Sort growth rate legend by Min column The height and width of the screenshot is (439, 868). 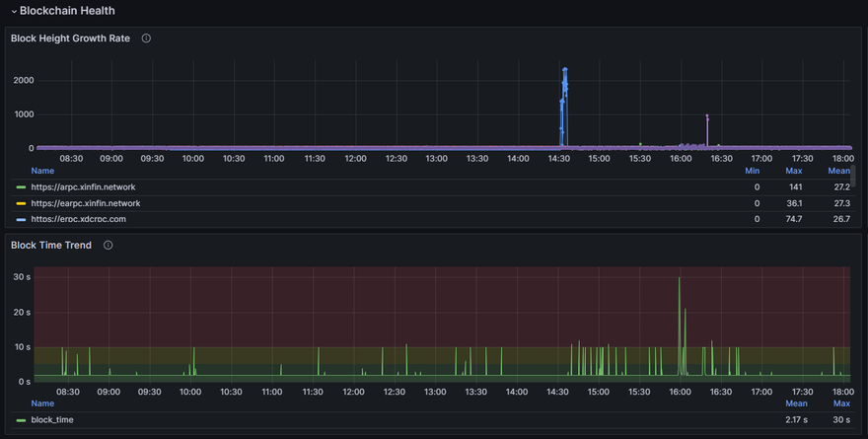click(752, 171)
